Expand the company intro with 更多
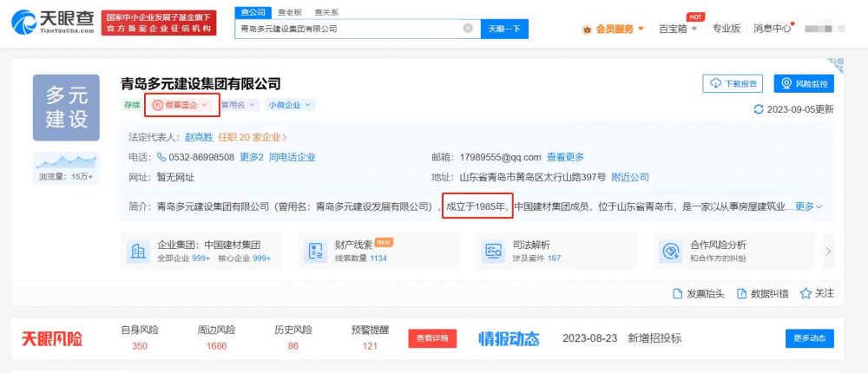The image size is (868, 373). tap(809, 206)
